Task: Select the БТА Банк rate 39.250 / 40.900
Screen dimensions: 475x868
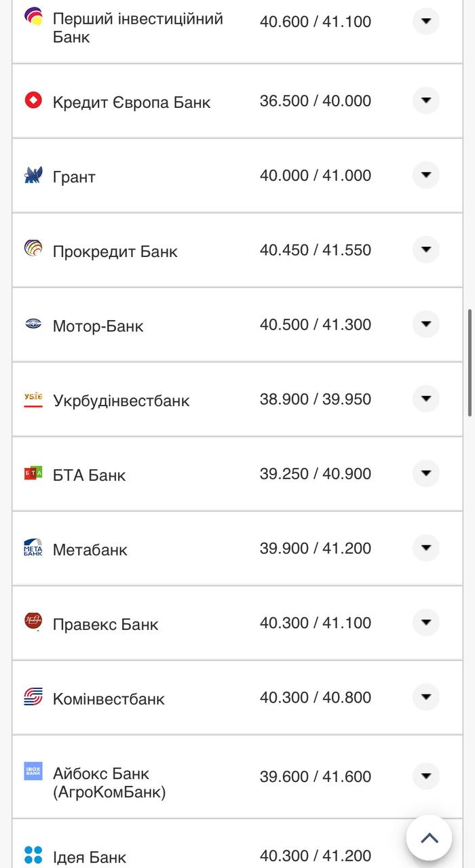Action: 315,474
